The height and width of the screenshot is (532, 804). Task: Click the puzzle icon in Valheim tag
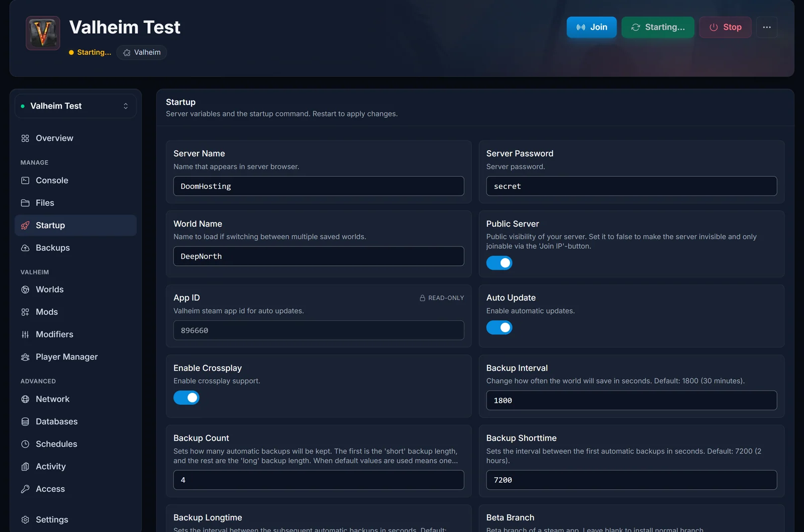click(x=127, y=52)
